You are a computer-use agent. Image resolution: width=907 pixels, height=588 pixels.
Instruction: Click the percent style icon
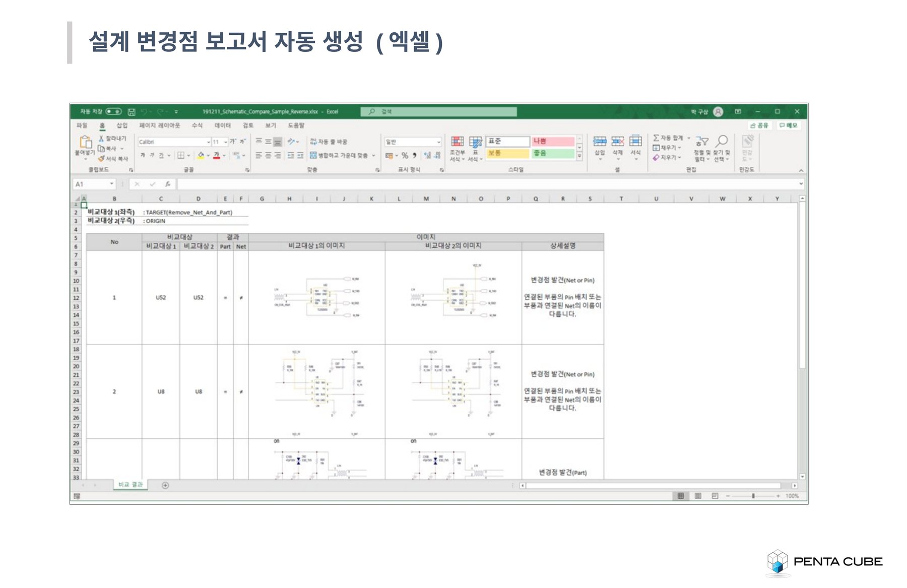pos(405,155)
